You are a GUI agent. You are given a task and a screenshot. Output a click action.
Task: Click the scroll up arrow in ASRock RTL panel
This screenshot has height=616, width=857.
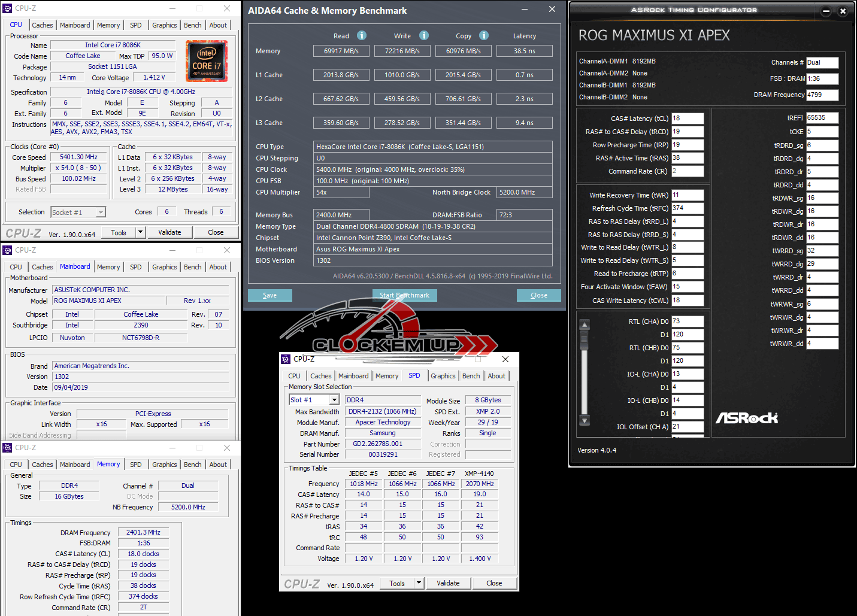[x=585, y=325]
